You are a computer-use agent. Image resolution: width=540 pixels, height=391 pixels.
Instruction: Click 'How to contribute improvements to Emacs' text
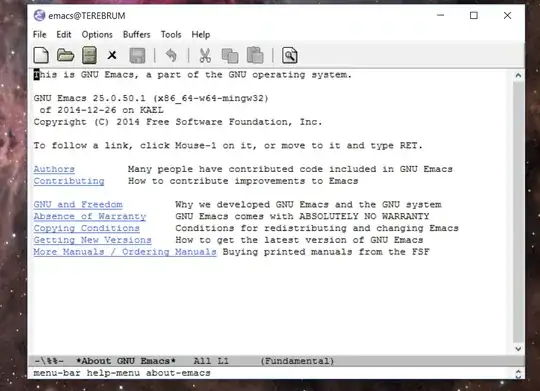click(x=243, y=181)
